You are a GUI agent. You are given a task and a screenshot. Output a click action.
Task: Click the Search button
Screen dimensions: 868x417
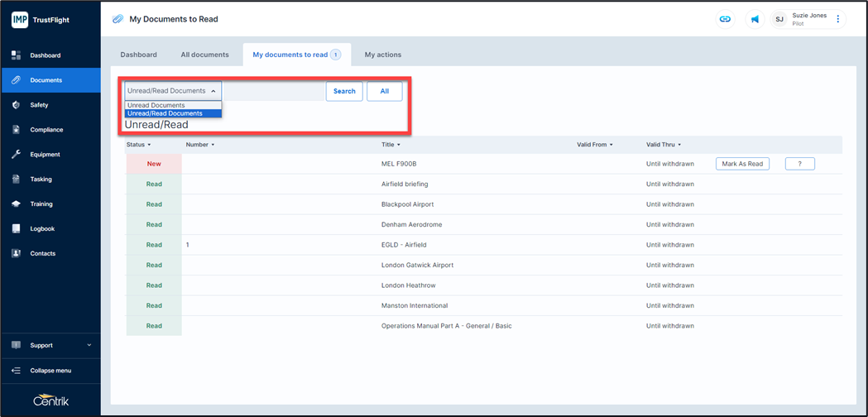click(344, 91)
